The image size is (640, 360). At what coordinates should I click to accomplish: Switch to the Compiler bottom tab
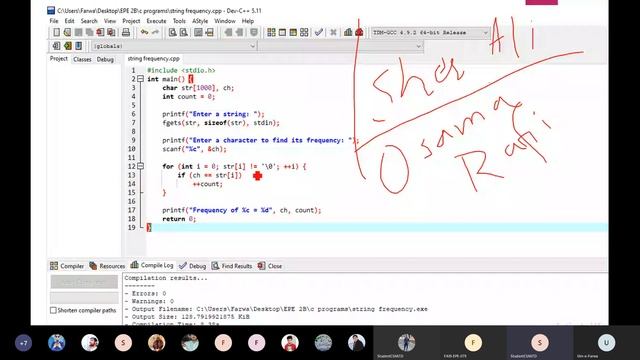(x=67, y=266)
